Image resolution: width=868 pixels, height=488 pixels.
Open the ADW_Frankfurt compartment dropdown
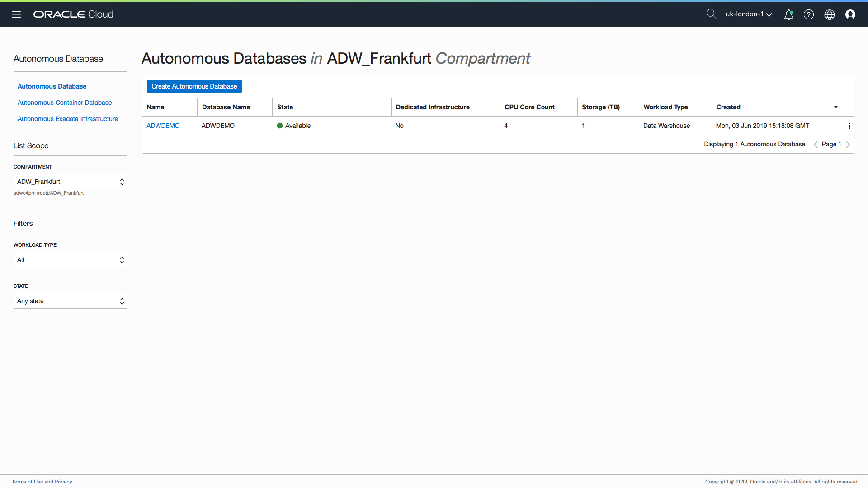pyautogui.click(x=71, y=182)
